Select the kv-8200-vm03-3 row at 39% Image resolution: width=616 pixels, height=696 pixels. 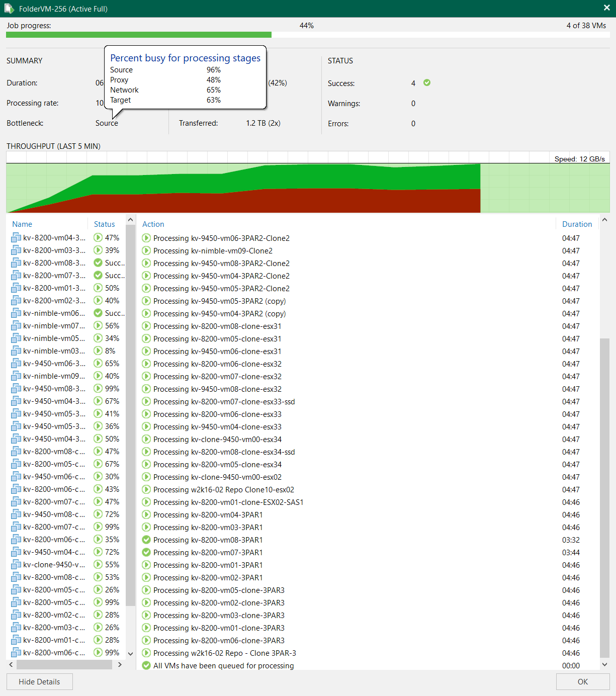tap(66, 250)
